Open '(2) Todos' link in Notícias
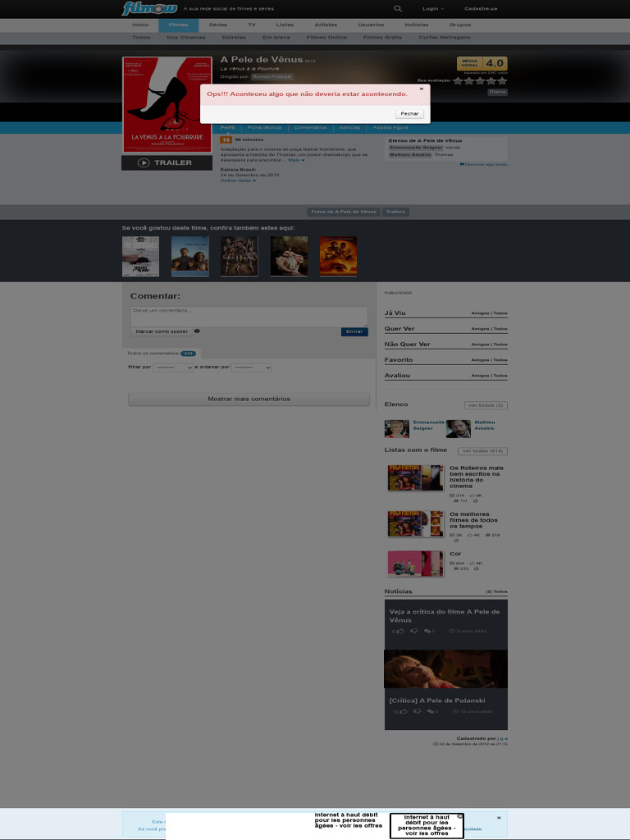The width and height of the screenshot is (630, 840). [x=496, y=591]
